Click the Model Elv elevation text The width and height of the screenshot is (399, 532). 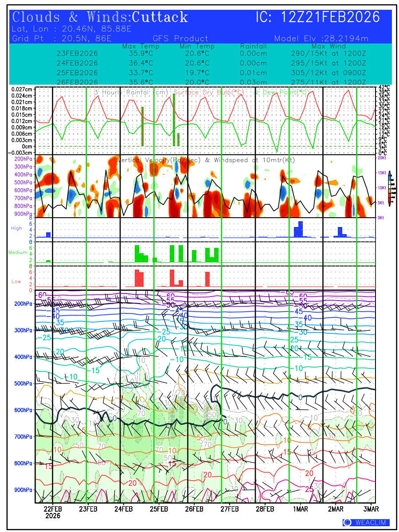click(x=321, y=38)
